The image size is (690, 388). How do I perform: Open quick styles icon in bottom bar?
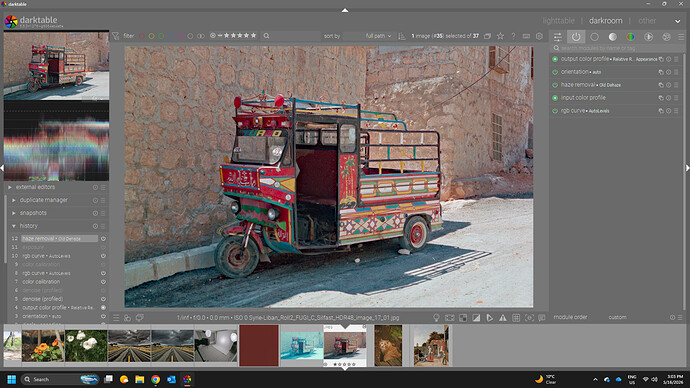tap(128, 318)
